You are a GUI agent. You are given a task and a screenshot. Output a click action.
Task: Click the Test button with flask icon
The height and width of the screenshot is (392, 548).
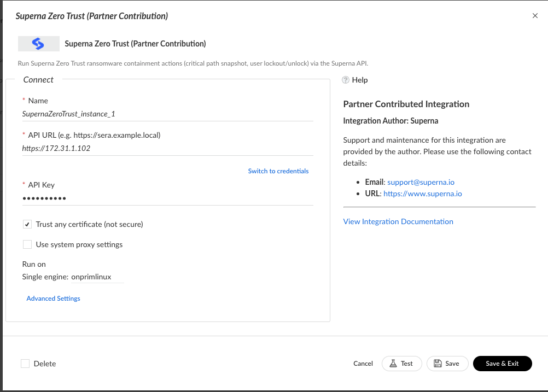402,364
